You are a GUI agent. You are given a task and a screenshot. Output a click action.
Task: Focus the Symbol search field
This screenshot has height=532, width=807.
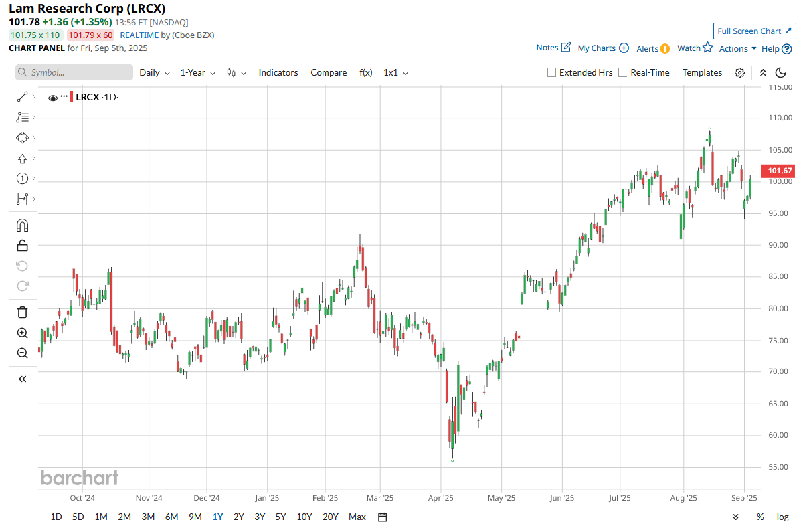tap(74, 72)
